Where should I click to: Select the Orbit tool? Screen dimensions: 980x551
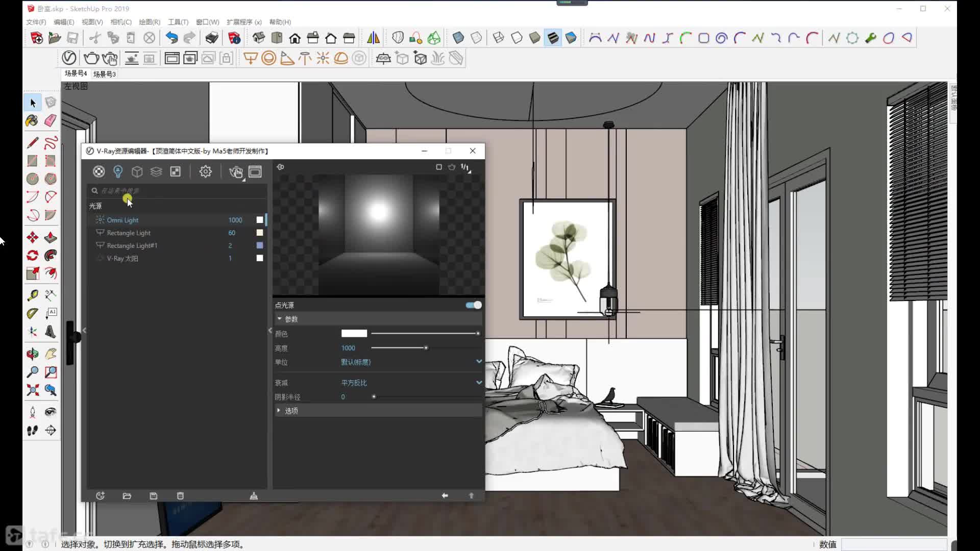click(32, 354)
